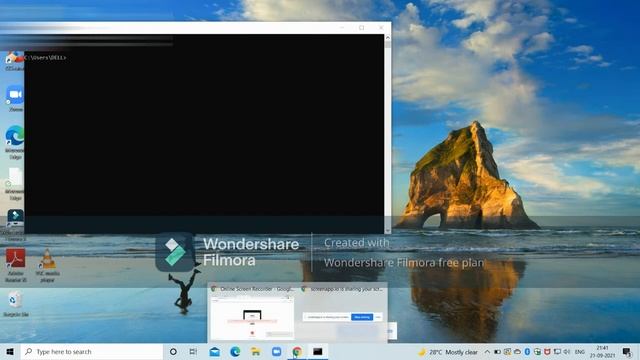This screenshot has width=640, height=360.
Task: Open the notification Action Center
Action: [627, 352]
